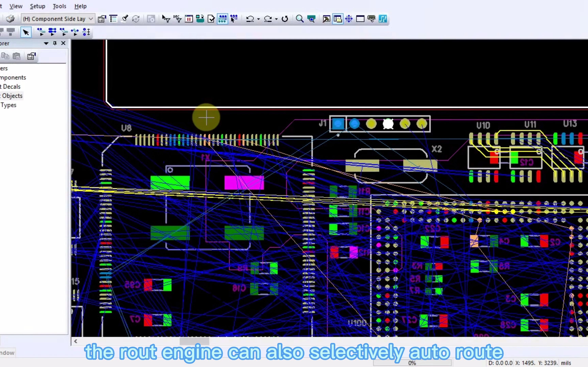Click the DRC filter icon
This screenshot has height=367, width=588.
(178, 19)
